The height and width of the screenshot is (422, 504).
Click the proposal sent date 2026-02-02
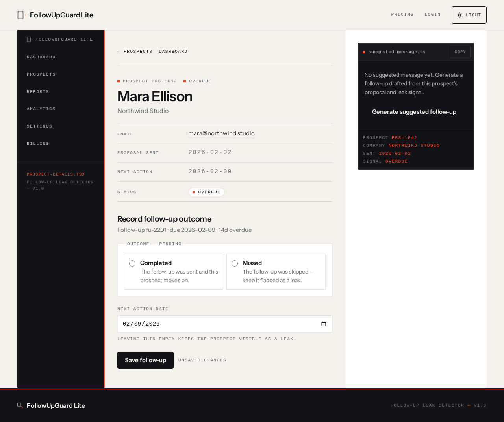tap(210, 152)
